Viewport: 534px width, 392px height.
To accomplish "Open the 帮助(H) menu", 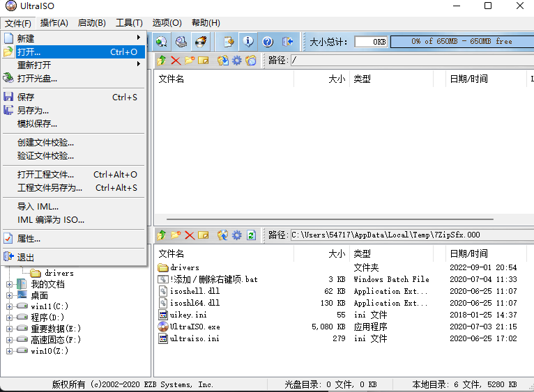I will click(x=206, y=23).
